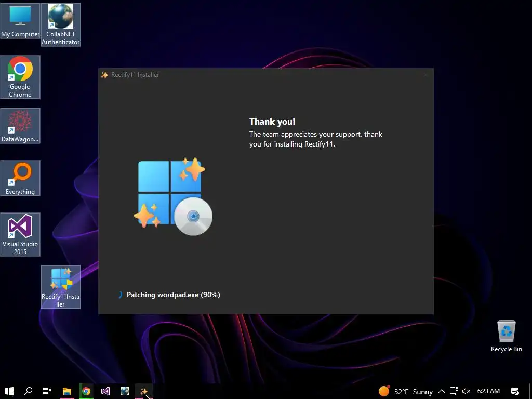Activate Rectify11 Installer taskbar button

144,391
